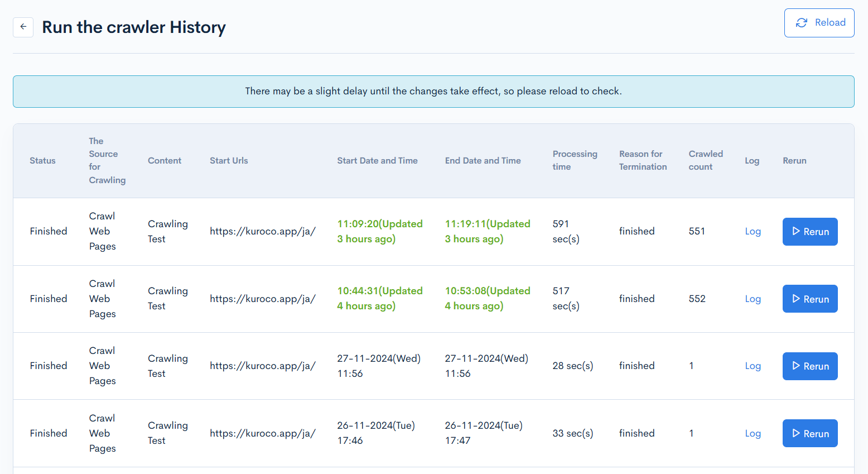Click the start URL in the first row
Image resolution: width=868 pixels, height=474 pixels.
[262, 231]
